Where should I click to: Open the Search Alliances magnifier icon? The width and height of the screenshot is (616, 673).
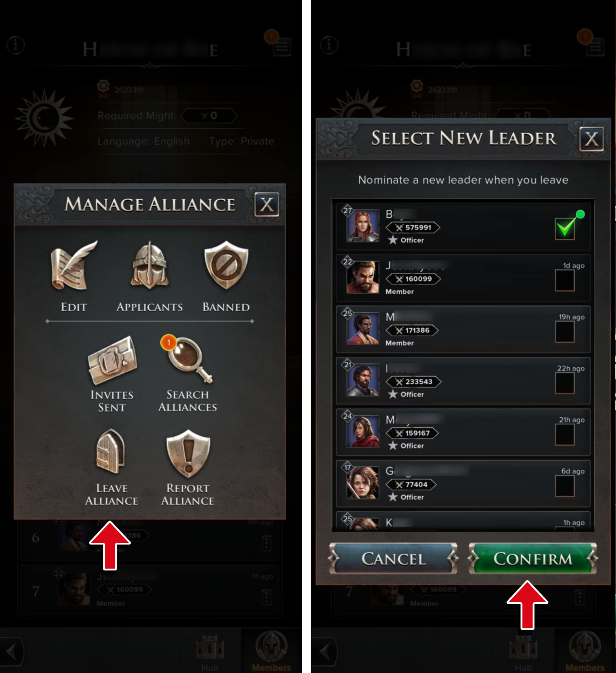pos(187,359)
